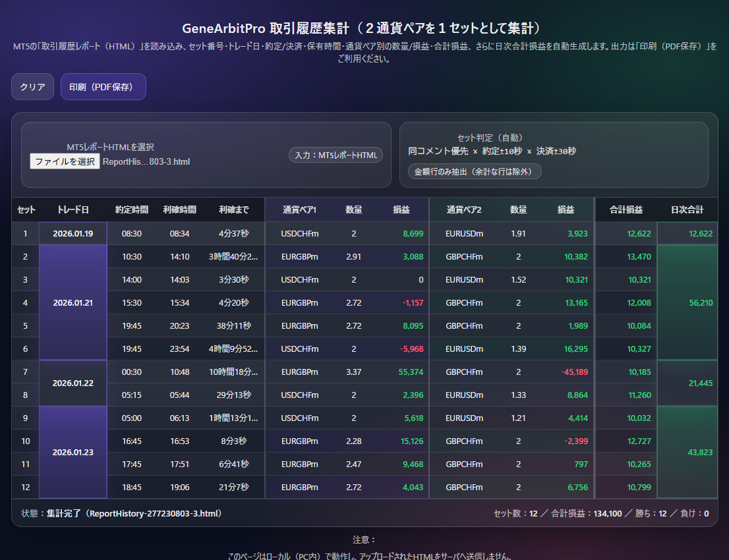The width and height of the screenshot is (729, 560).
Task: Select the 2026.01.19 trade date cell
Action: click(x=73, y=234)
